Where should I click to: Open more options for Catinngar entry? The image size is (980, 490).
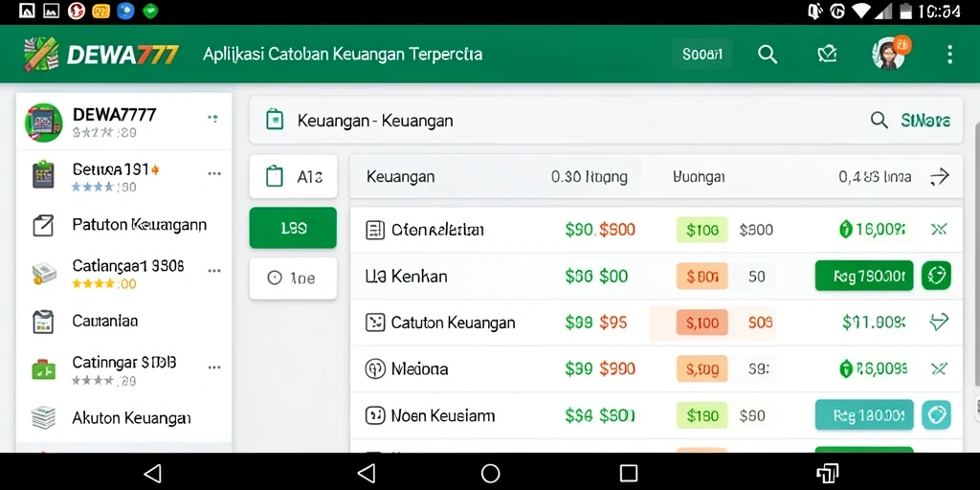[x=214, y=367]
